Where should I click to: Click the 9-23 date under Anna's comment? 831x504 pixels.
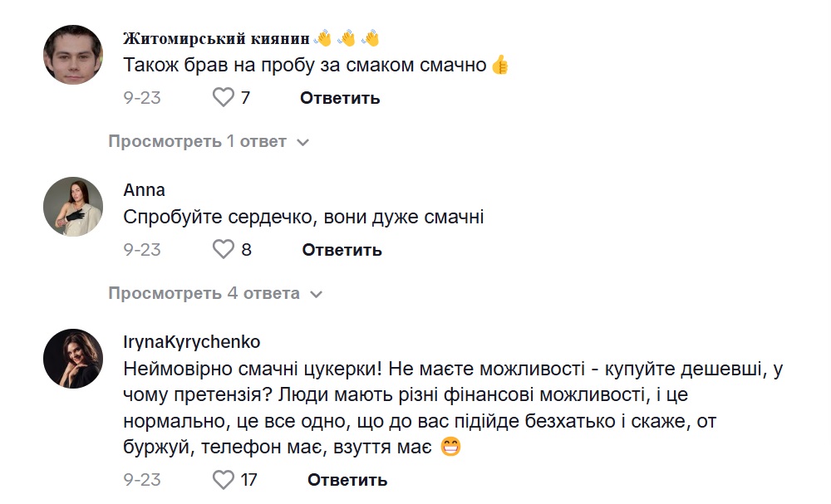point(142,250)
